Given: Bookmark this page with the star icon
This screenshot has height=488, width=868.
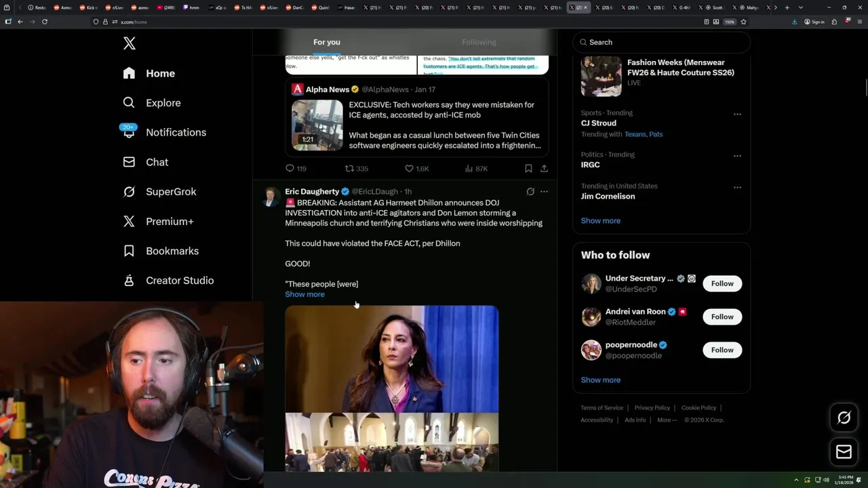Looking at the screenshot, I should point(743,22).
